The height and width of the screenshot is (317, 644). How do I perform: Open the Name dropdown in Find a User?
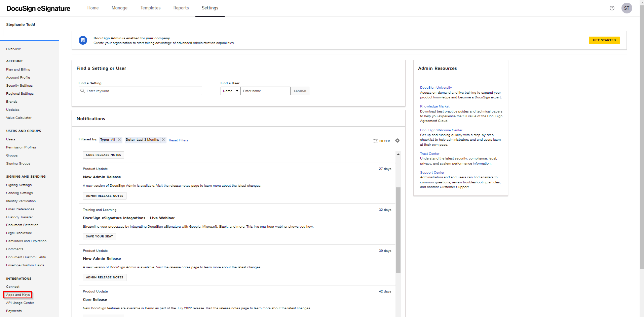[230, 91]
